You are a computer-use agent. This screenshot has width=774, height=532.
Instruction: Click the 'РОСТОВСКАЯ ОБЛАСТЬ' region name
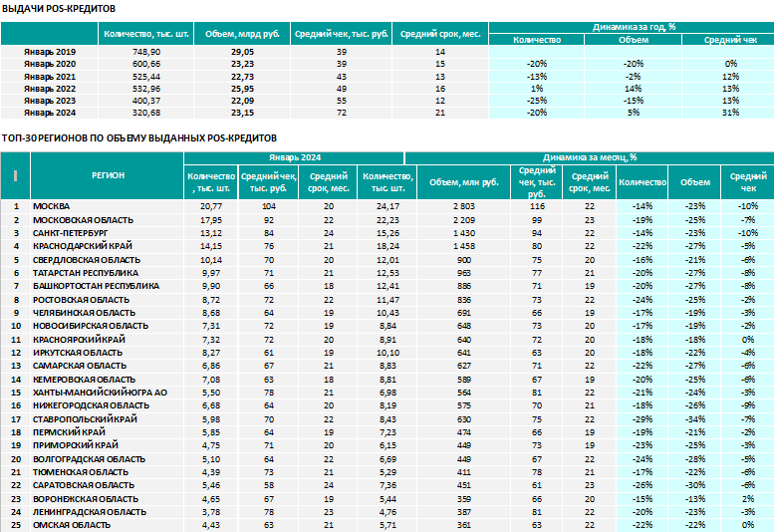tap(81, 300)
